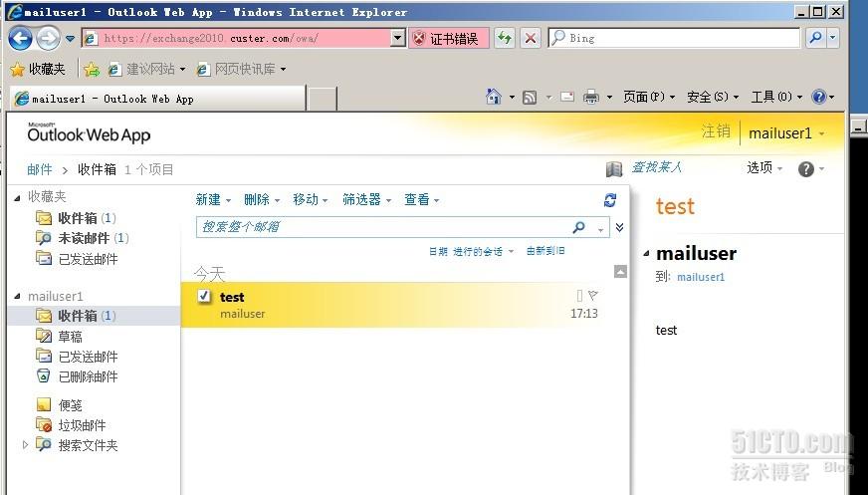Open the mailuser1 account dropdown
The width and height of the screenshot is (868, 495).
(786, 133)
